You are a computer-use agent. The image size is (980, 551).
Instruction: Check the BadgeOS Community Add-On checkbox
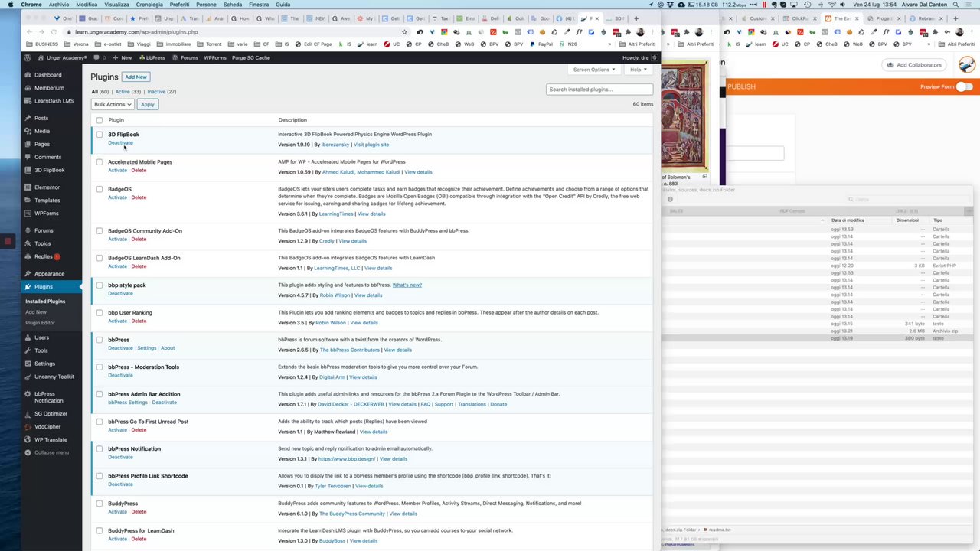[x=100, y=230]
